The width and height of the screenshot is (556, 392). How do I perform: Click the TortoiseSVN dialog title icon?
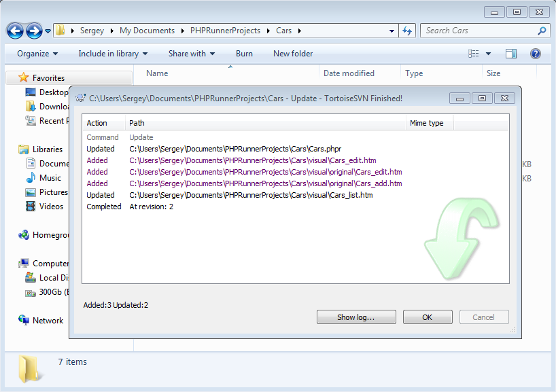point(80,99)
